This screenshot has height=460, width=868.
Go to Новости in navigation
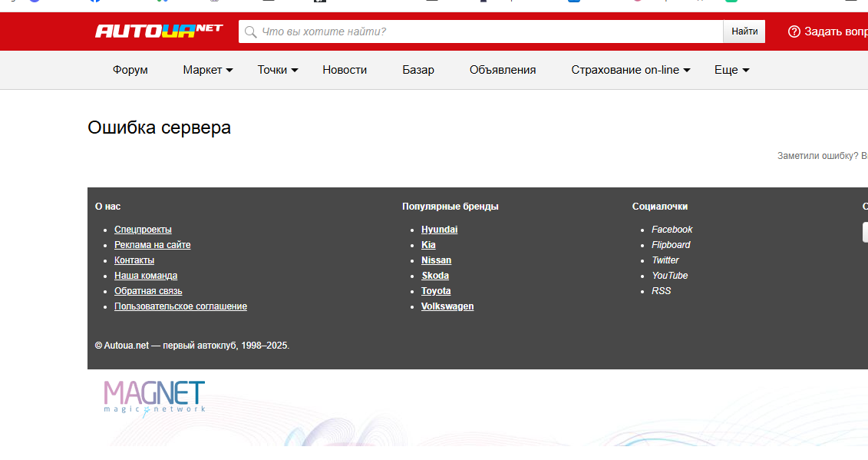click(345, 70)
